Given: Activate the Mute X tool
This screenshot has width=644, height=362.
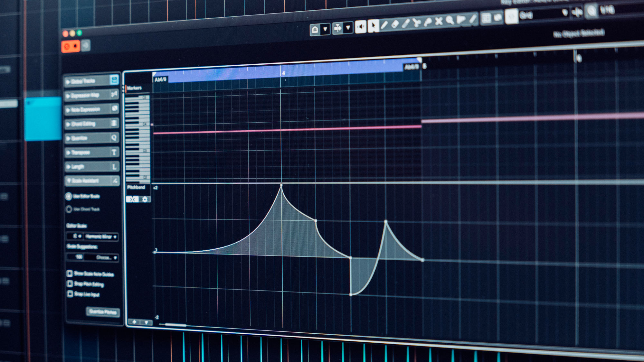Looking at the screenshot, I should (439, 22).
